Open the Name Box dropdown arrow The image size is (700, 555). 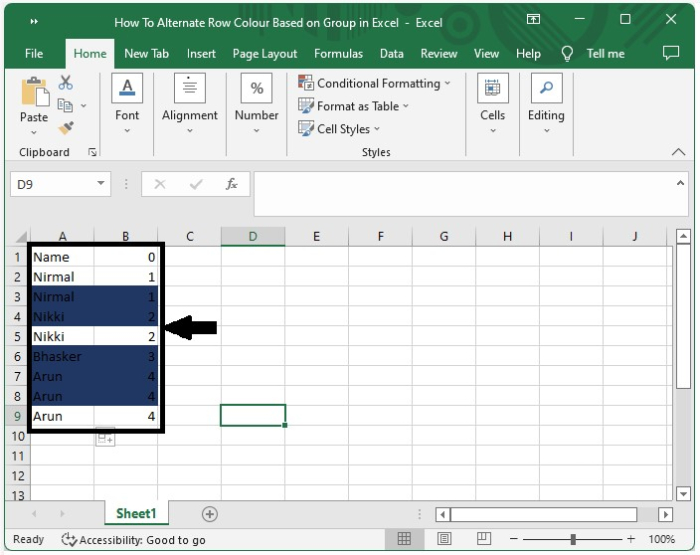tap(101, 183)
